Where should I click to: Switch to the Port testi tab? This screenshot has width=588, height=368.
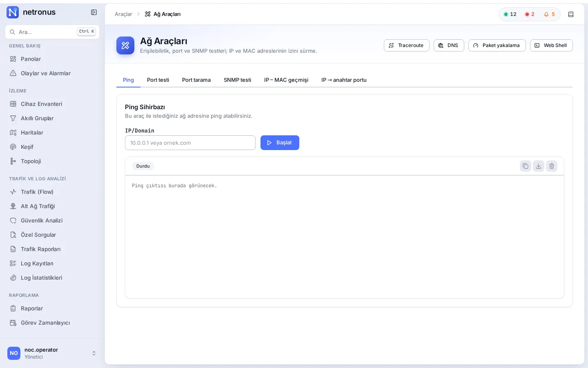coord(158,80)
